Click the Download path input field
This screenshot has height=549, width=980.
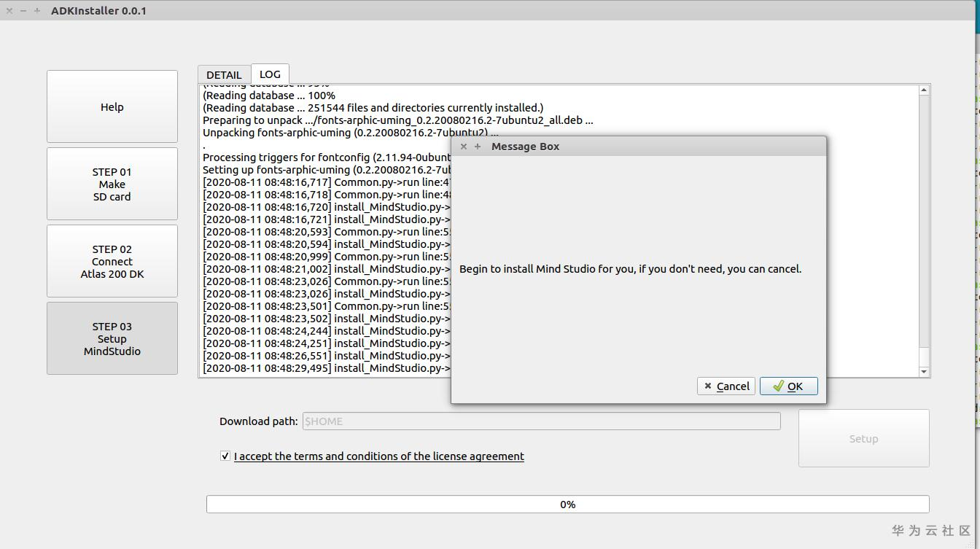click(x=541, y=421)
